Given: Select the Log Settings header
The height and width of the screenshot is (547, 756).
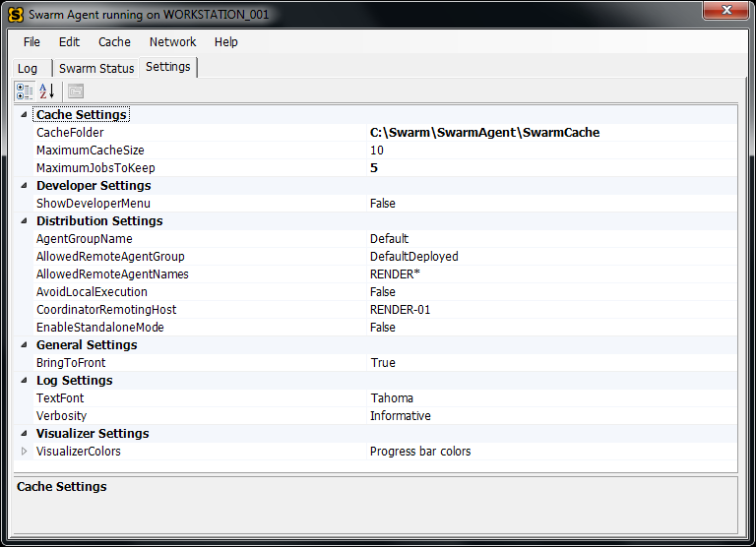Looking at the screenshot, I should 74,381.
